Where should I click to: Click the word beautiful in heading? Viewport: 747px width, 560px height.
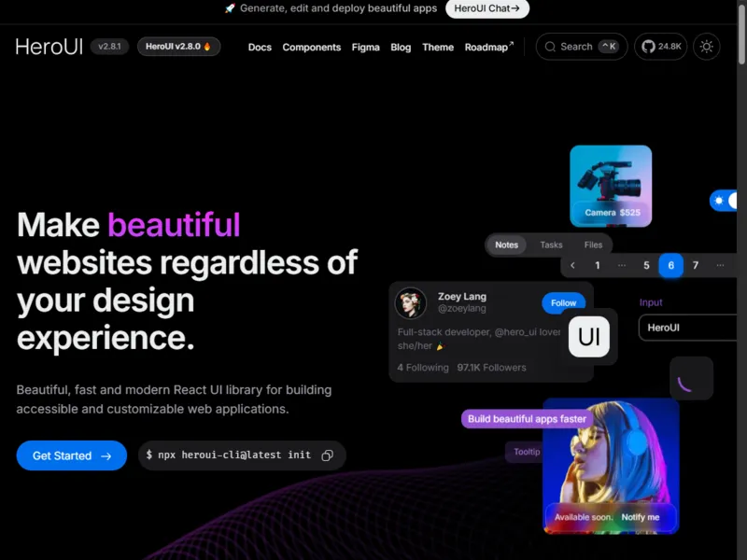pyautogui.click(x=174, y=224)
